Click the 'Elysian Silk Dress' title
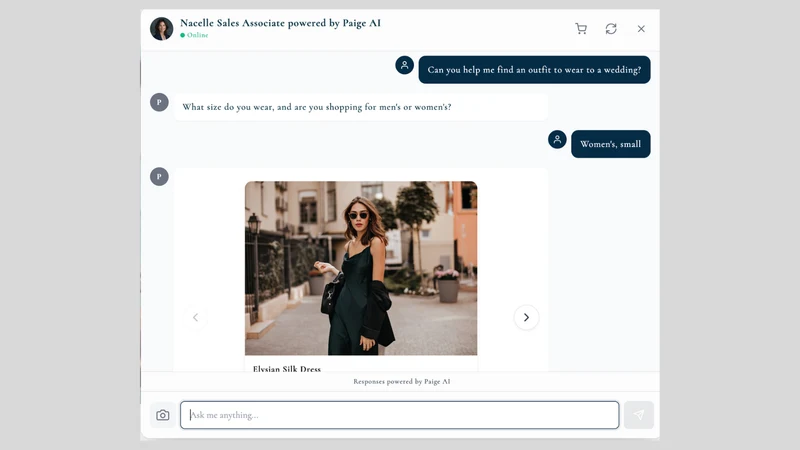This screenshot has width=800, height=450. click(287, 368)
